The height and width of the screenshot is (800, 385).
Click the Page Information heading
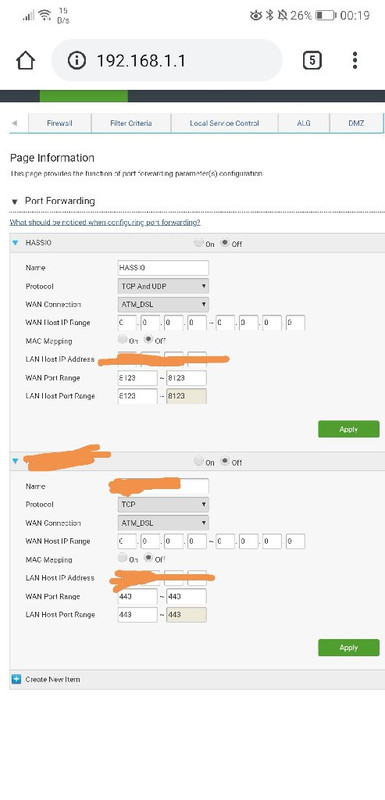(52, 158)
